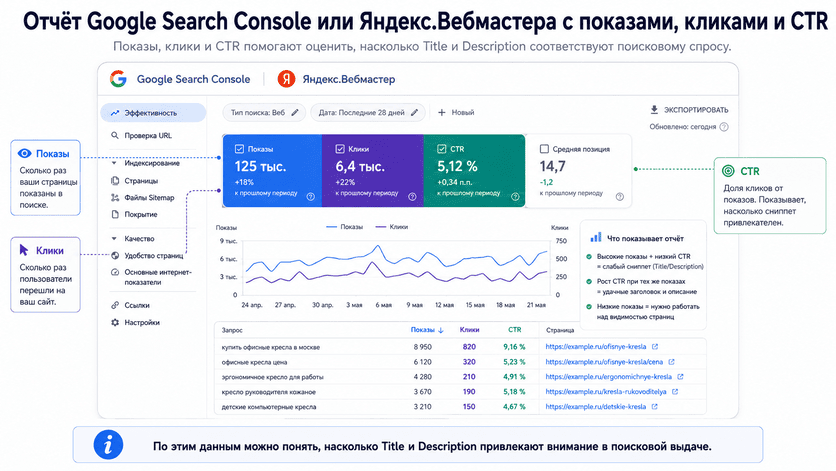Viewport: 836px width, 471px height.
Task: Open Покрытие in the sidebar
Action: 141,214
